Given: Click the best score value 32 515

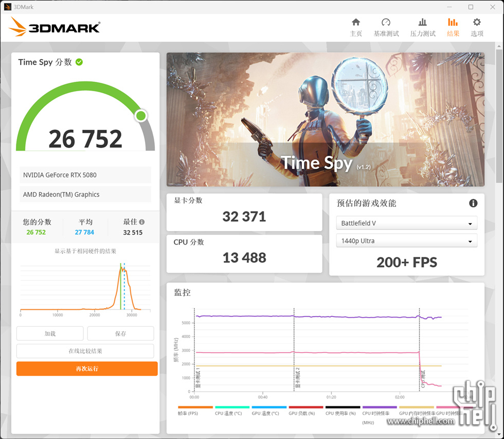Looking at the screenshot, I should (133, 233).
